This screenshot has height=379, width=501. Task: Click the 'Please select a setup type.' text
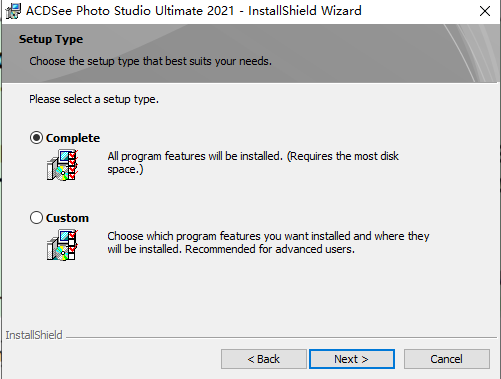[x=94, y=99]
